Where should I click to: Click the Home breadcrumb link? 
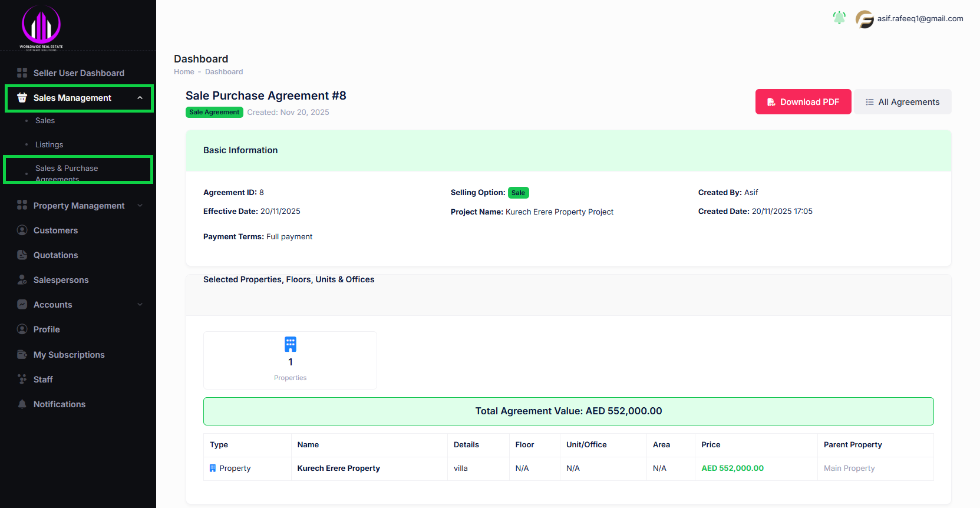point(184,72)
